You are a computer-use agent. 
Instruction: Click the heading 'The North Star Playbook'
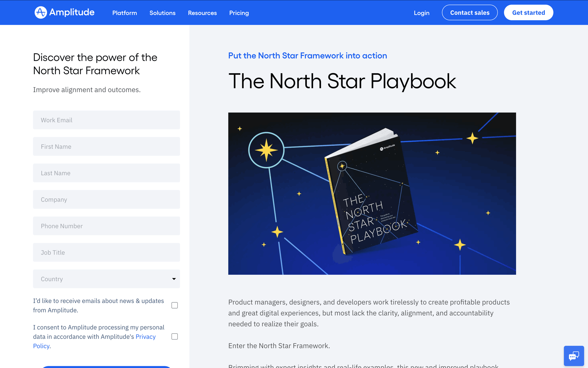(342, 81)
